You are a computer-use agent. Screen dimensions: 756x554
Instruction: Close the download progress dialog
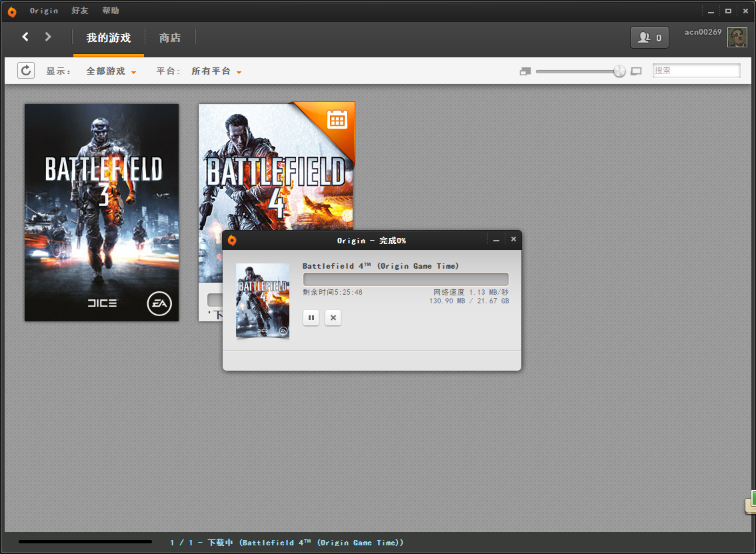[513, 239]
